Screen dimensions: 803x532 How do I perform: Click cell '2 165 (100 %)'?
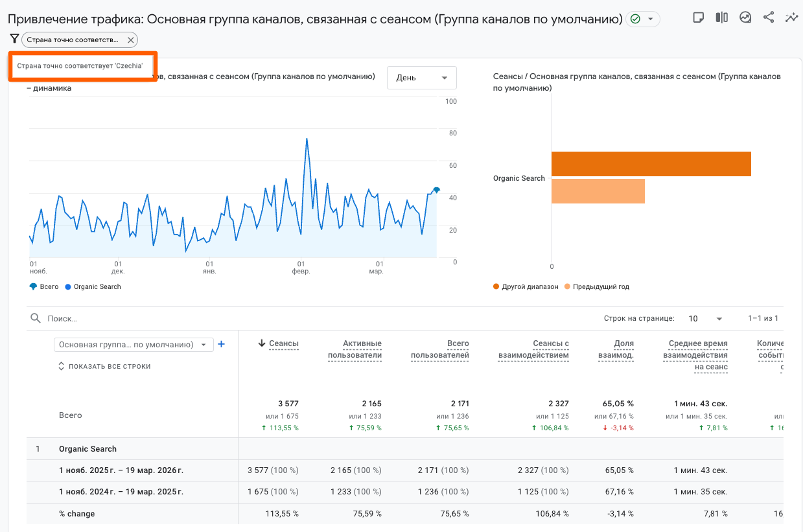click(x=356, y=470)
